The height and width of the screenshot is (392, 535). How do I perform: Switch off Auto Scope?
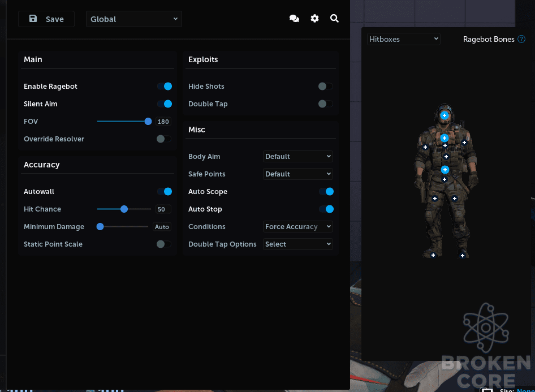coord(326,191)
